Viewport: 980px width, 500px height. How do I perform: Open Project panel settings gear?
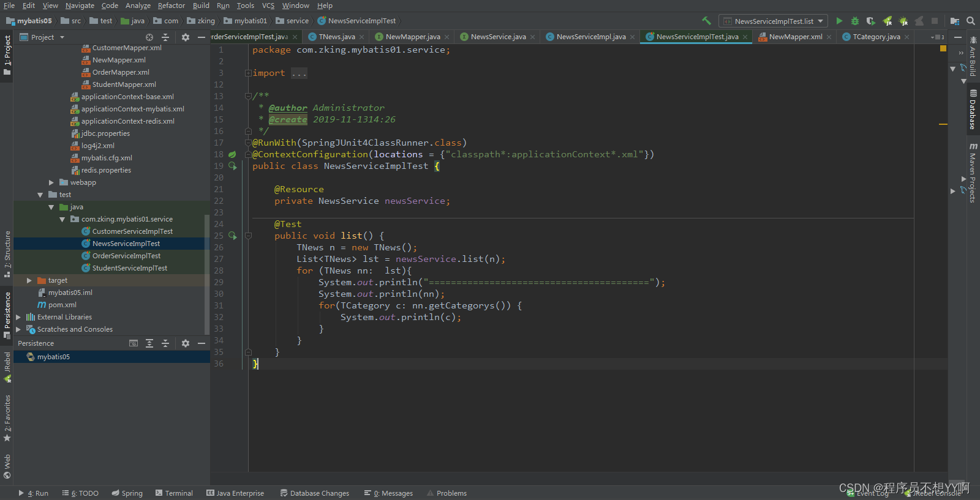point(186,37)
